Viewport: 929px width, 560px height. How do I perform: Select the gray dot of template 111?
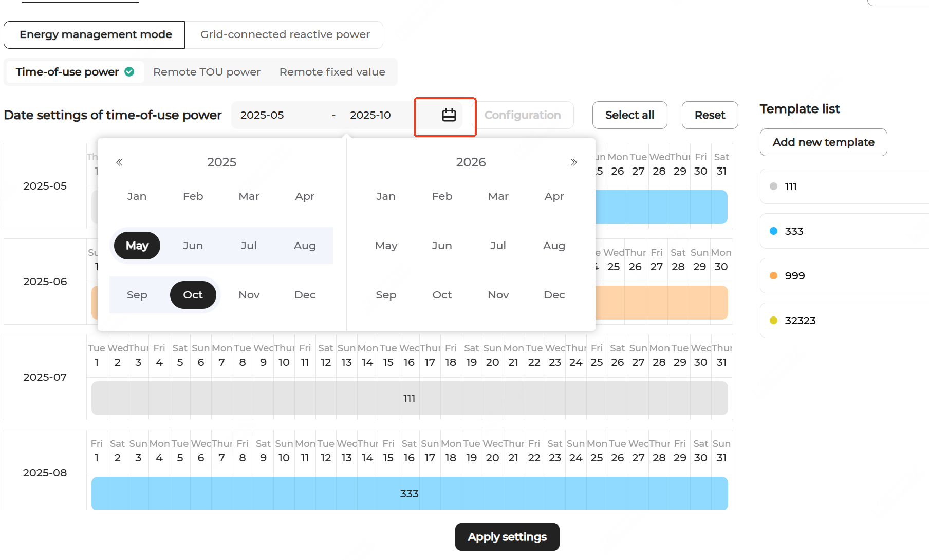click(773, 186)
